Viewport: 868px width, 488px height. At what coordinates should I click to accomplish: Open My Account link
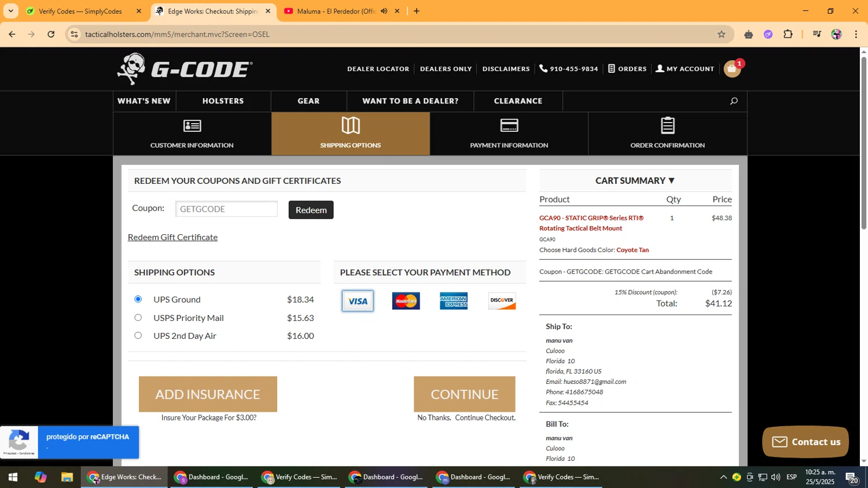click(x=685, y=69)
